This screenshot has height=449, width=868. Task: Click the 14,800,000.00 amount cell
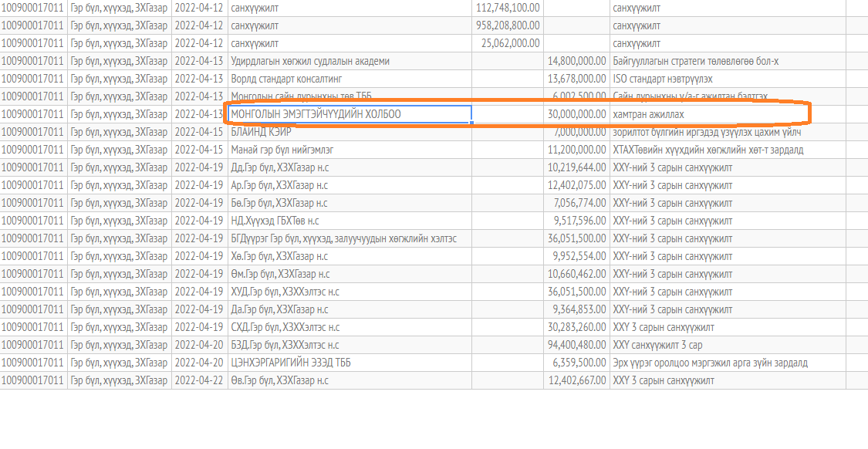[x=576, y=61]
